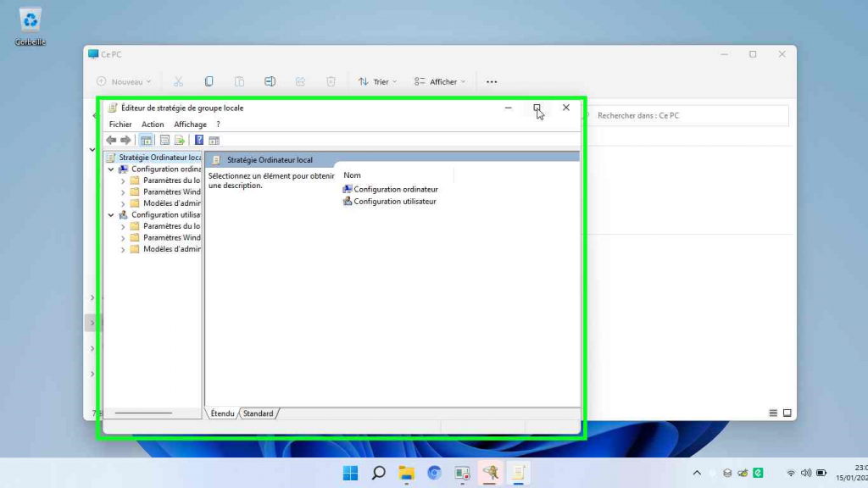Screen dimensions: 868x488
Task: Collapse the Configuration utilisateur tree node
Action: coord(111,215)
